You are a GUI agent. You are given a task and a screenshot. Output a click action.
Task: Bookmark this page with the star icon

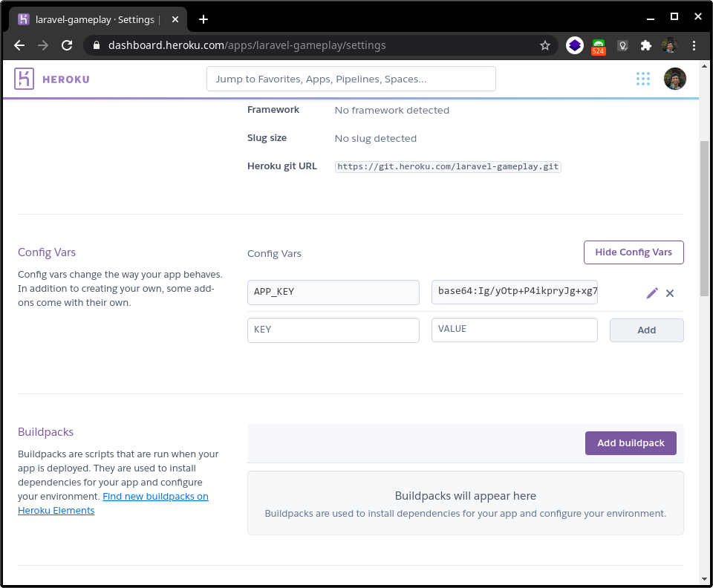[544, 45]
